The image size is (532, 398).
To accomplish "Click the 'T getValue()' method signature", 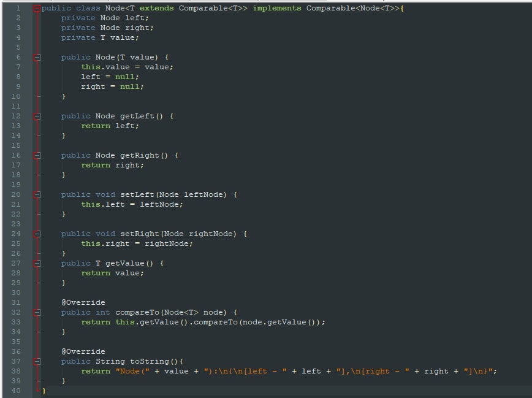I will [x=124, y=264].
